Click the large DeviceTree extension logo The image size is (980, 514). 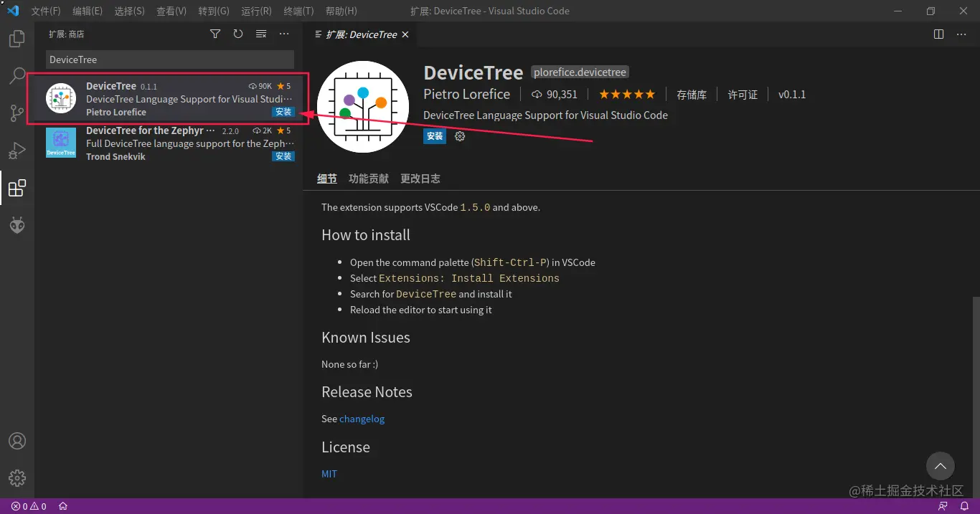click(x=363, y=107)
